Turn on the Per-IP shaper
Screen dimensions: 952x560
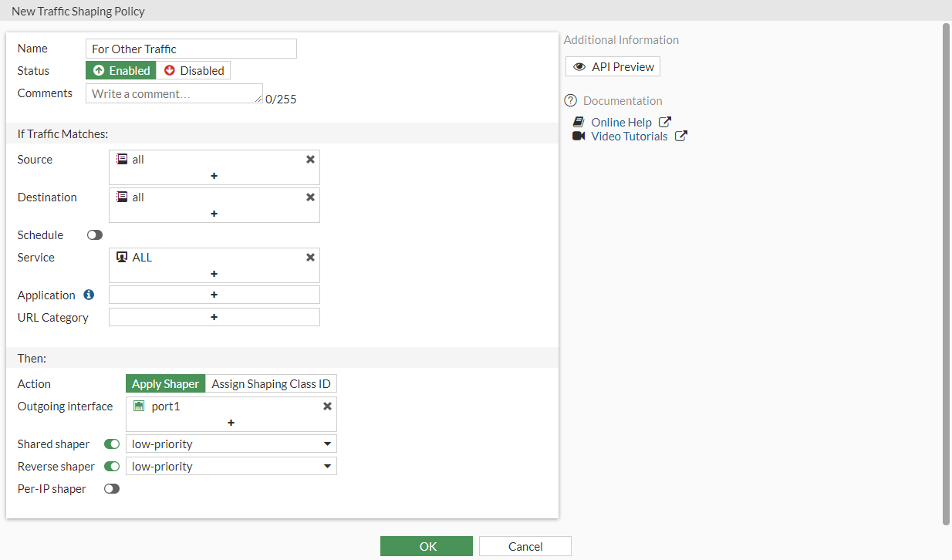tap(111, 488)
